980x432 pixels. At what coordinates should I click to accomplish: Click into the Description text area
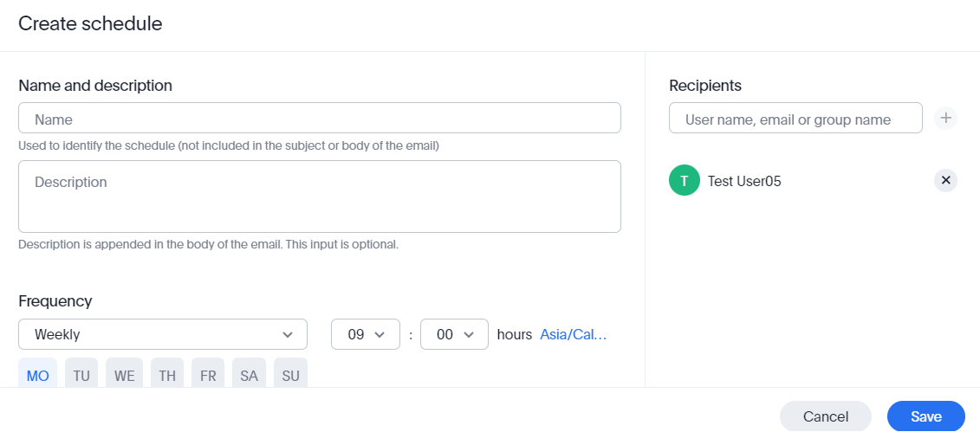point(319,197)
